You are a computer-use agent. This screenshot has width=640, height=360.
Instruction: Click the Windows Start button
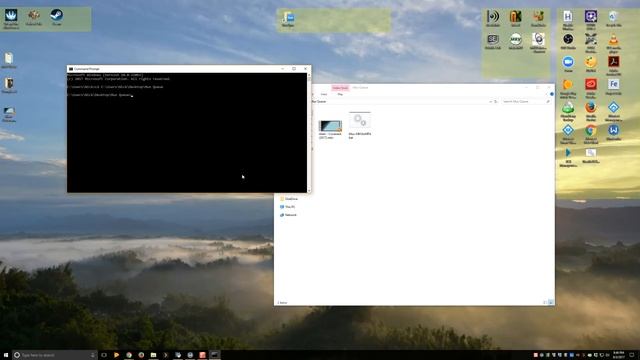coord(6,355)
